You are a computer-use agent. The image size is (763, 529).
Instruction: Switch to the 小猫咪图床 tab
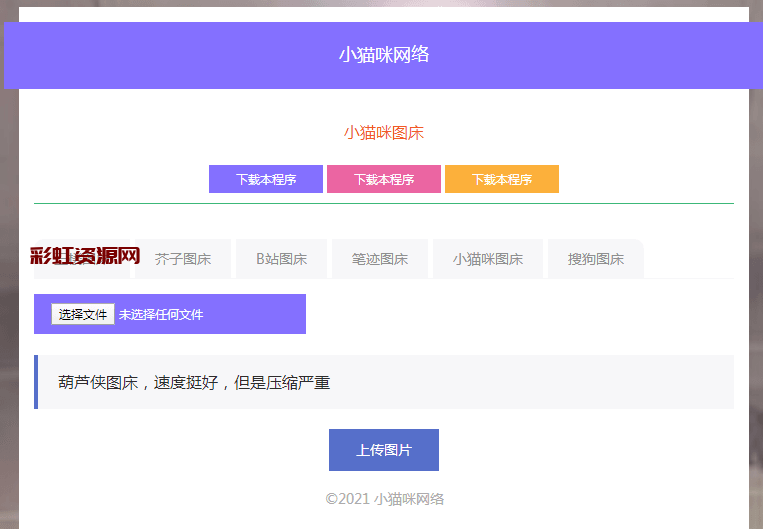488,259
